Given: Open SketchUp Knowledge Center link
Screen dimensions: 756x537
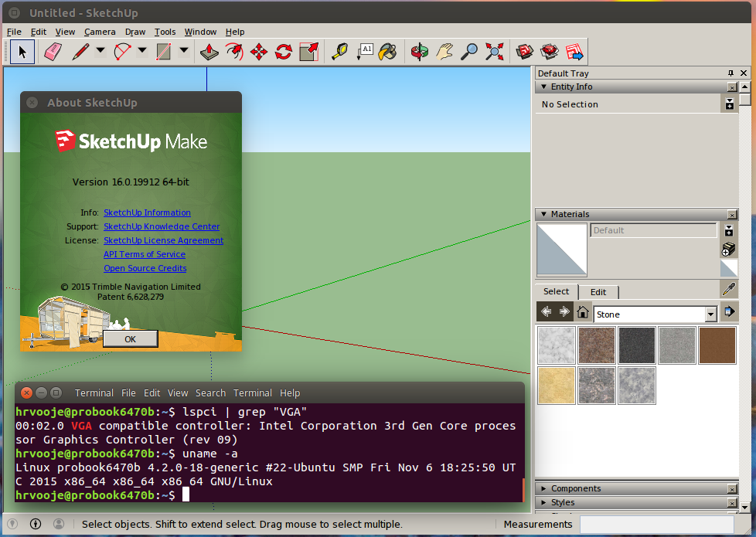Looking at the screenshot, I should (x=162, y=226).
